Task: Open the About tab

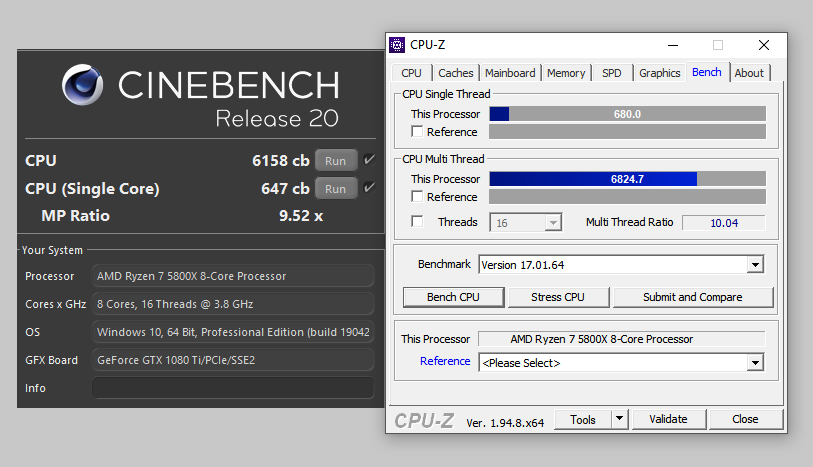Action: pos(749,73)
